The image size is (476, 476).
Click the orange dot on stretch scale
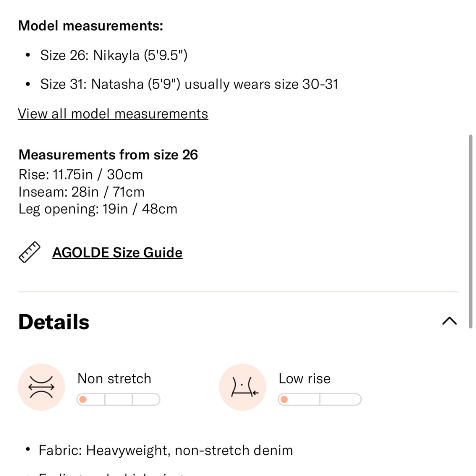tap(83, 399)
